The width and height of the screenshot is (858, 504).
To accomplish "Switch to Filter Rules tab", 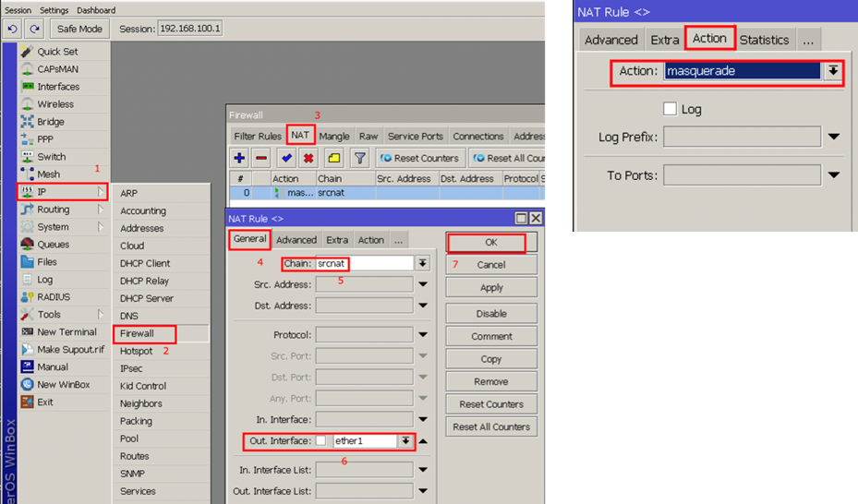I will (x=257, y=136).
